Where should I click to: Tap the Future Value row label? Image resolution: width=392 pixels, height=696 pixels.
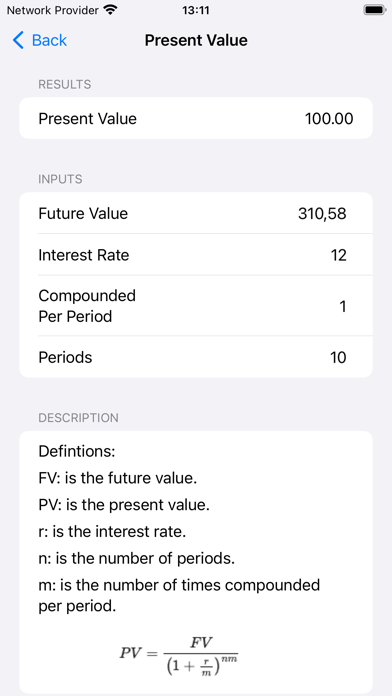point(83,214)
